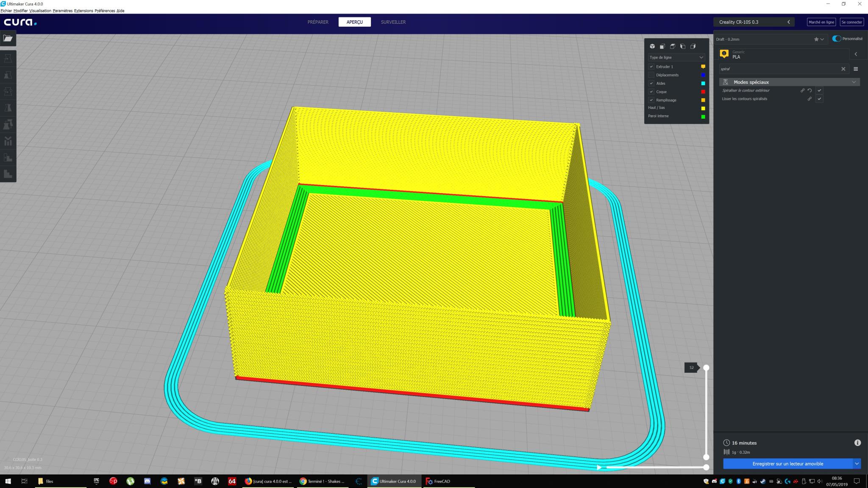The image size is (868, 488).
Task: Click the settings visibility hamburger menu icon
Action: pyautogui.click(x=855, y=69)
